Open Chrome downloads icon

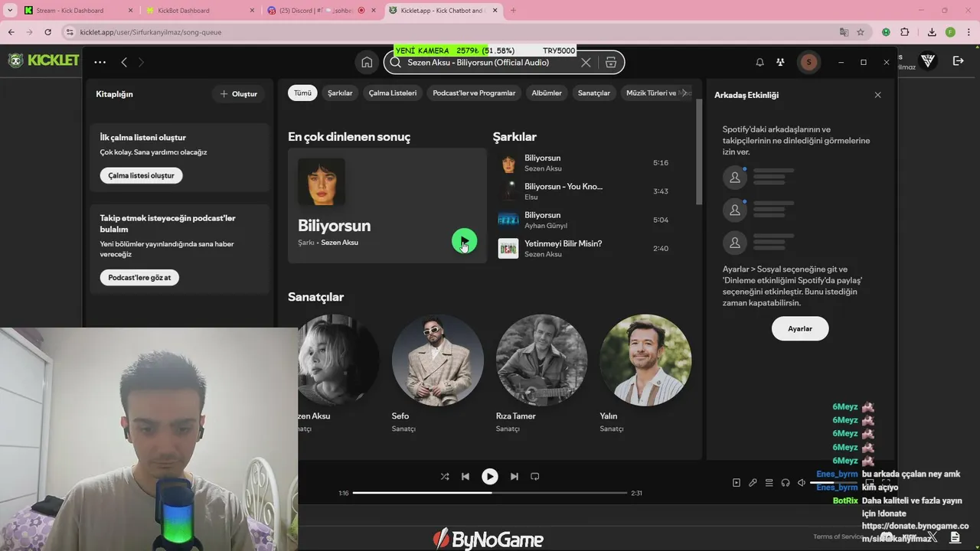[x=932, y=32]
